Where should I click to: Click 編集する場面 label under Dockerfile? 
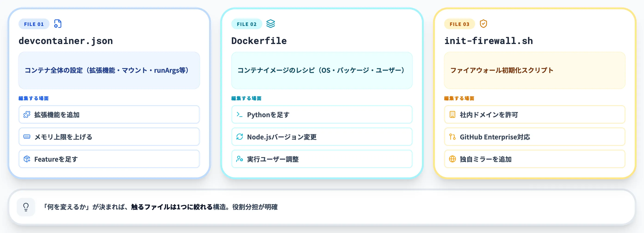246,98
